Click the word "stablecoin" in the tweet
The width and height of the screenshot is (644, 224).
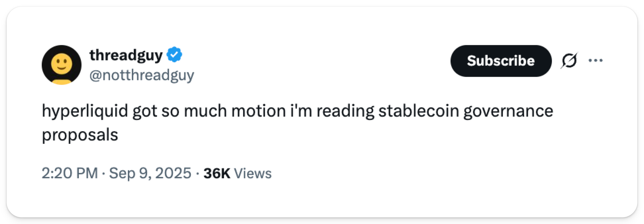click(x=418, y=111)
